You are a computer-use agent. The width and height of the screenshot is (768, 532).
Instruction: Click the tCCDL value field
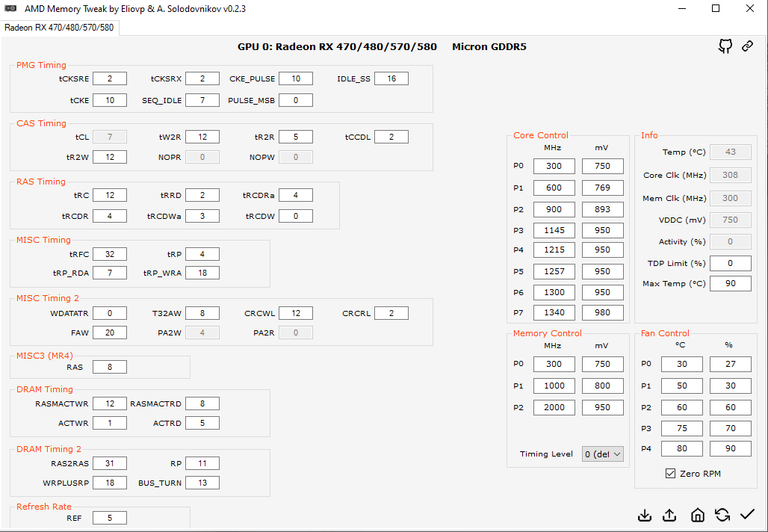[391, 137]
